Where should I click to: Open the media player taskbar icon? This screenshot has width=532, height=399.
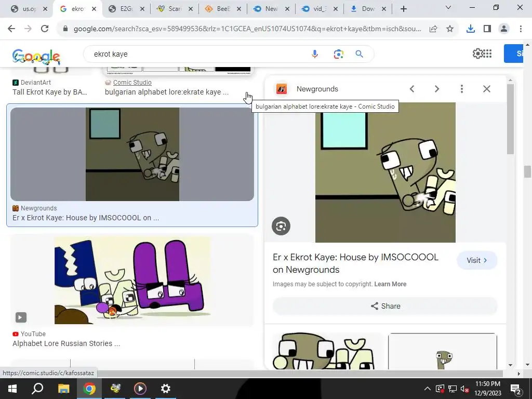(140, 389)
